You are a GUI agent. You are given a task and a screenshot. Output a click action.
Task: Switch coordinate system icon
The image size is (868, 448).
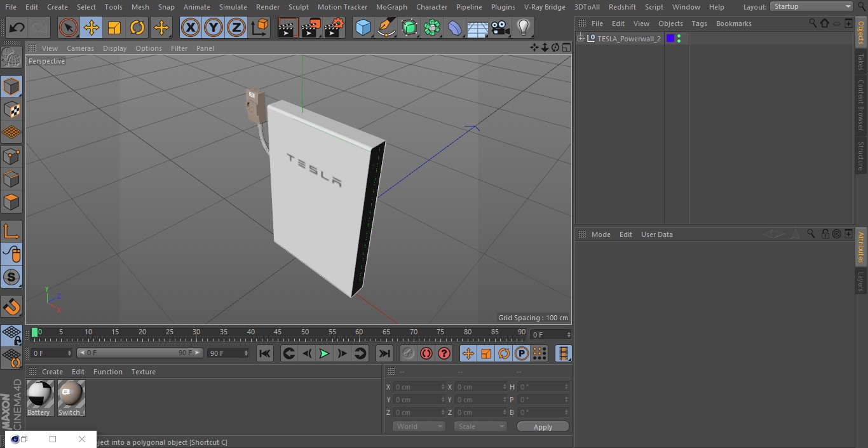click(260, 28)
